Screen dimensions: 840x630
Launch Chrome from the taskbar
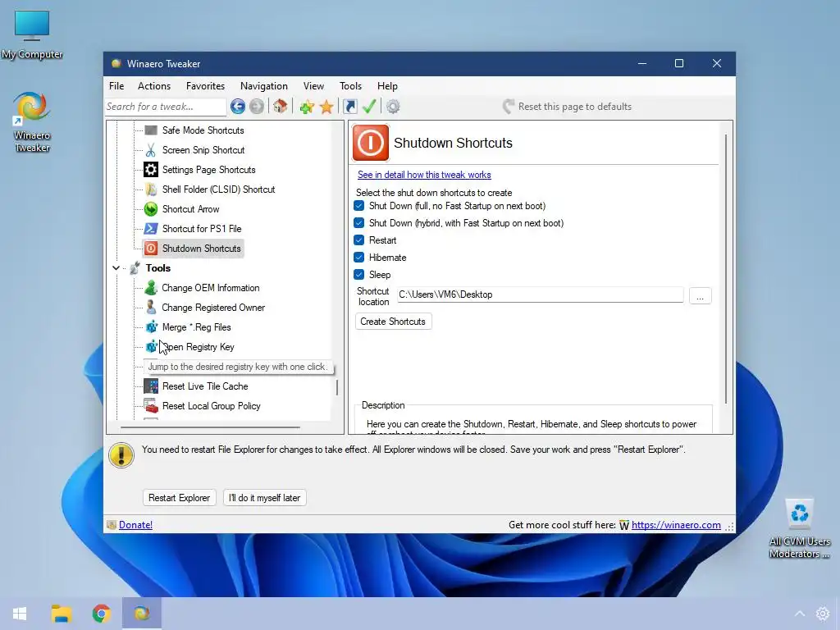tap(101, 614)
